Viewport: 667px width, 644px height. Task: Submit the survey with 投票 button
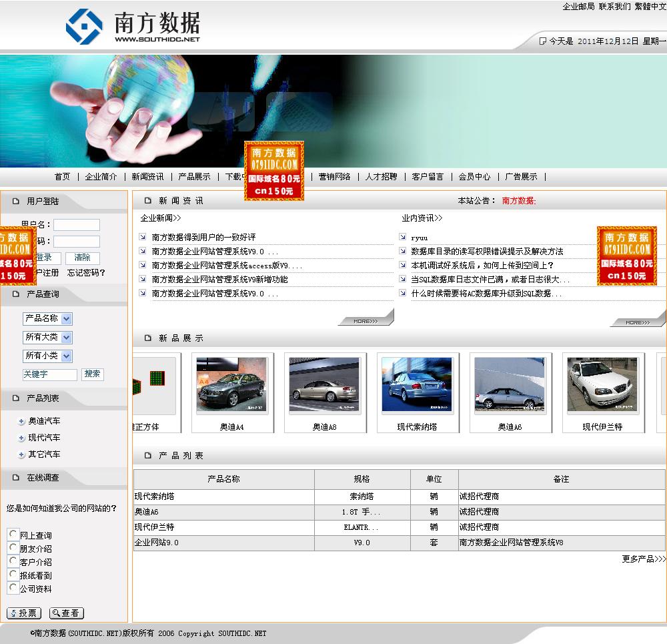coord(24,613)
